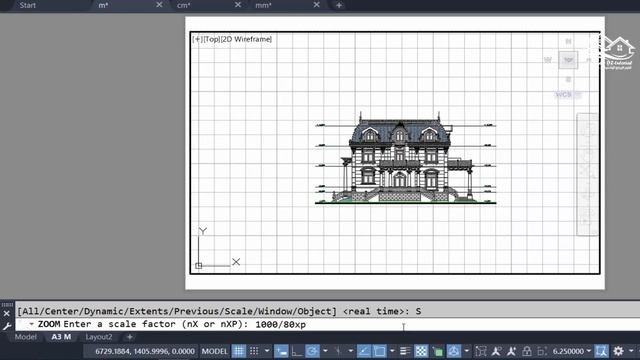Toggle isometric drafting icon

(x=338, y=351)
